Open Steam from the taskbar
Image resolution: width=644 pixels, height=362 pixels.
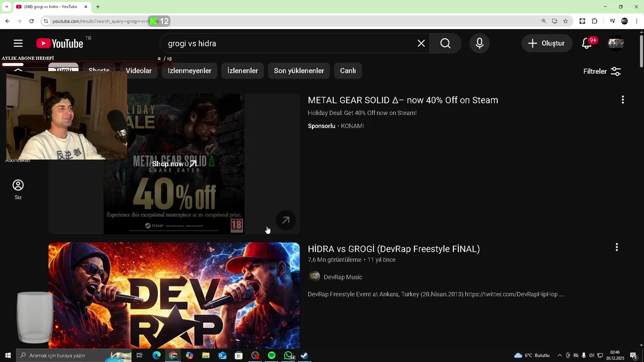[x=304, y=355]
